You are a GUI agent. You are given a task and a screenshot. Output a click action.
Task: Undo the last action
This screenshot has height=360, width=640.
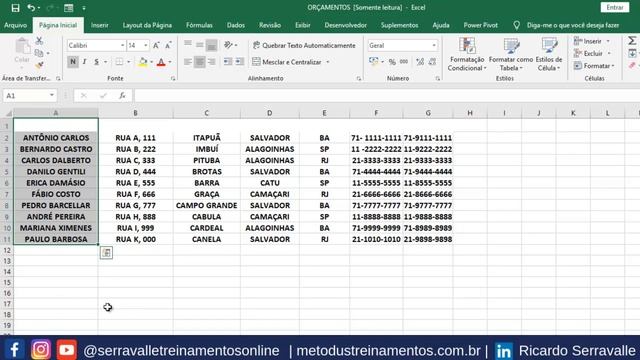(31, 8)
